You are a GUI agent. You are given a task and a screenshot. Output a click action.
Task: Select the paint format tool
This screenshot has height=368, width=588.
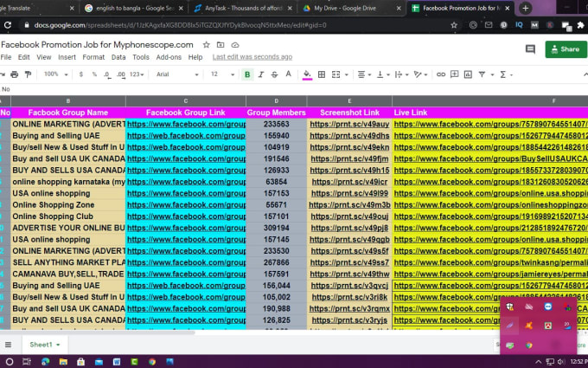tap(28, 74)
